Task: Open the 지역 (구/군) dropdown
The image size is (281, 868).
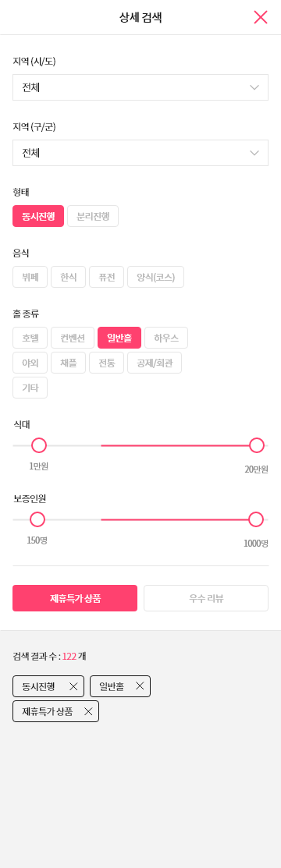Action: pos(140,153)
